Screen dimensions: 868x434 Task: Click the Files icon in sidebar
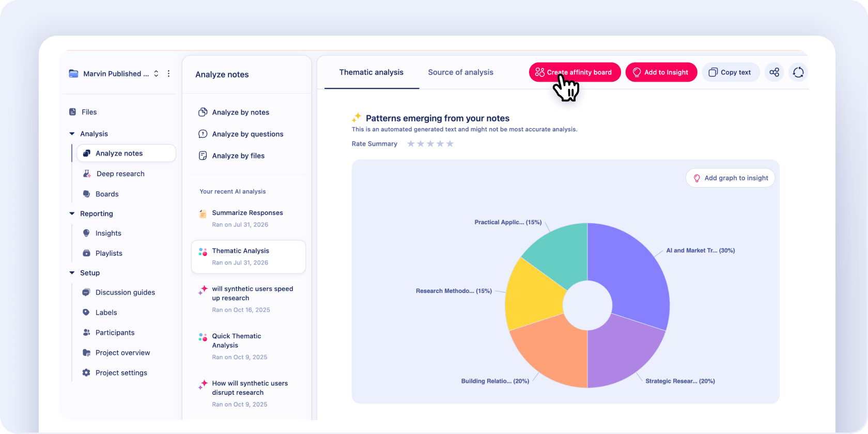point(73,112)
